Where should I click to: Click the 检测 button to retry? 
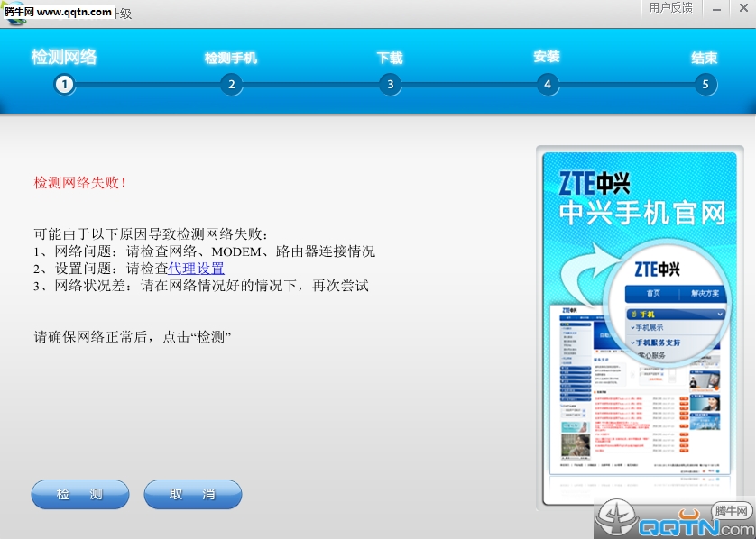[80, 494]
